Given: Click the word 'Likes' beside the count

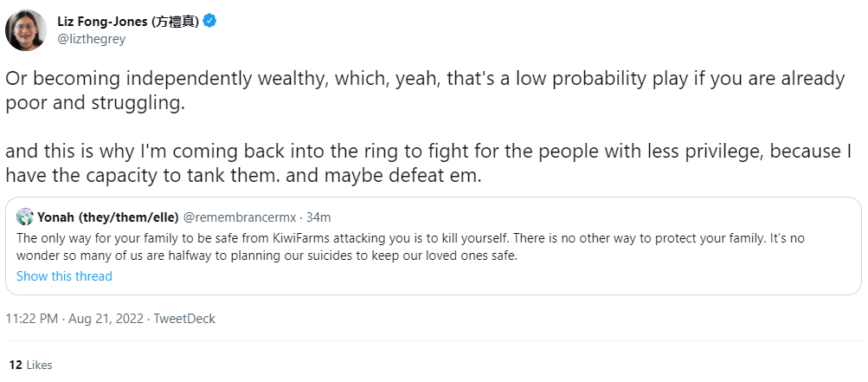Looking at the screenshot, I should pyautogui.click(x=39, y=365).
